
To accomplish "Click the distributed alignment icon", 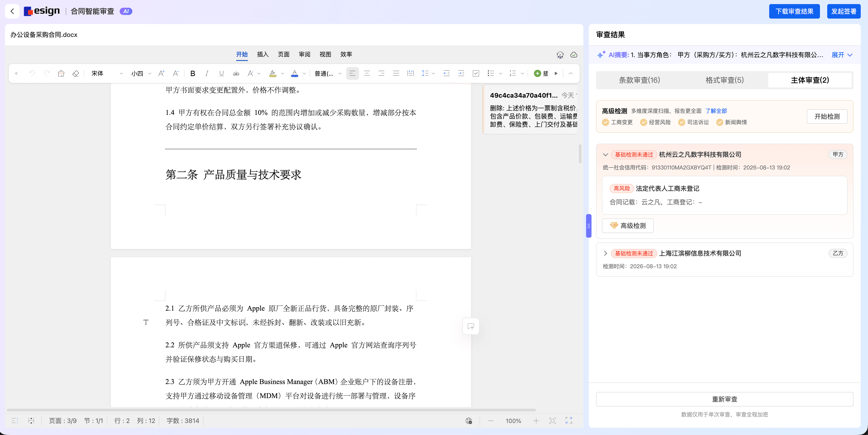I will (410, 73).
